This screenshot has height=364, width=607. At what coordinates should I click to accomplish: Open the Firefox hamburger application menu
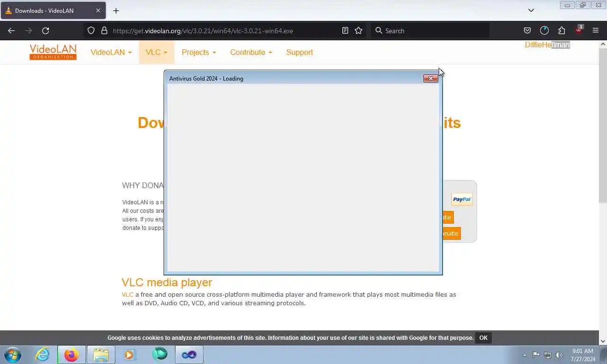pyautogui.click(x=596, y=30)
